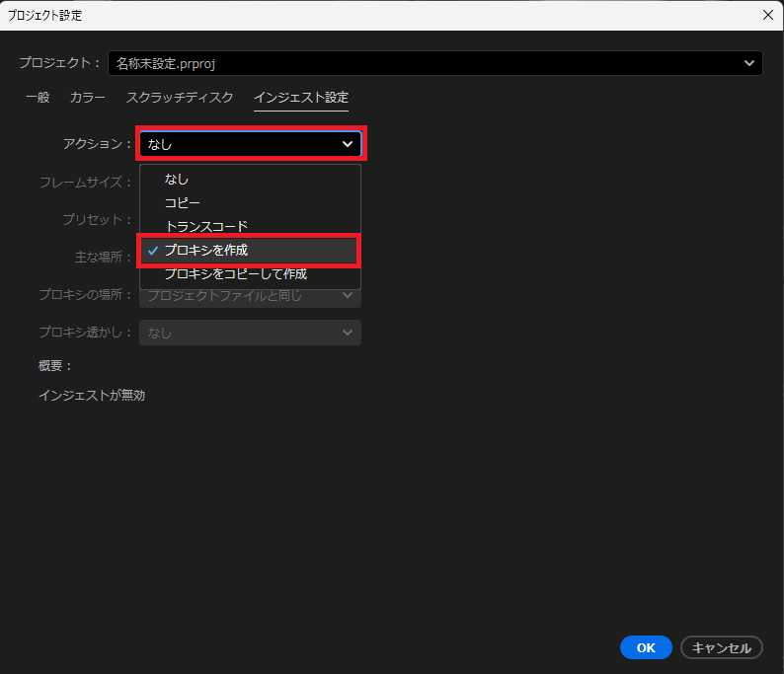The height and width of the screenshot is (674, 784).
Task: Open the プロキシの場所 dropdown
Action: tap(250, 295)
